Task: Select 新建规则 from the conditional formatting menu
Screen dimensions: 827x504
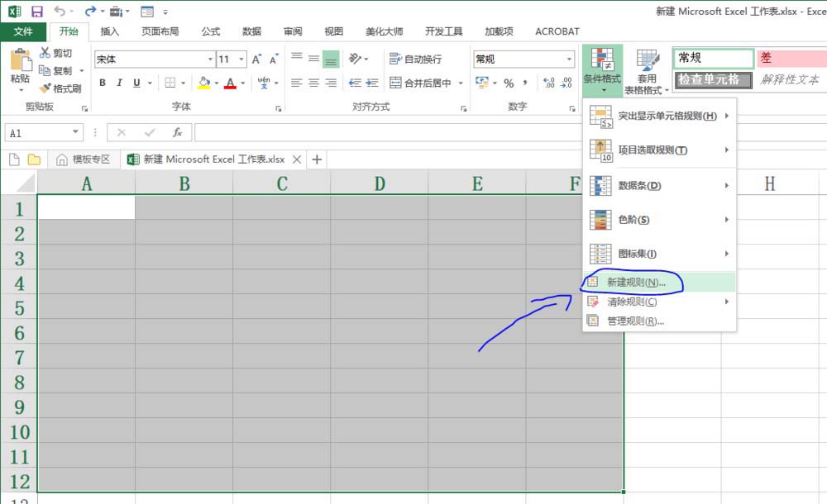Action: coord(637,283)
